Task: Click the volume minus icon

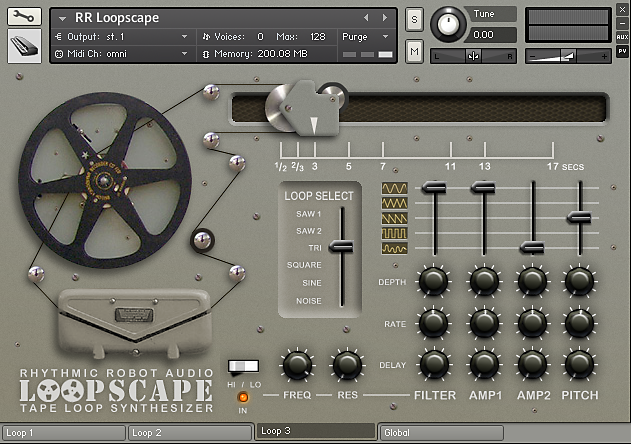Action: (x=532, y=57)
